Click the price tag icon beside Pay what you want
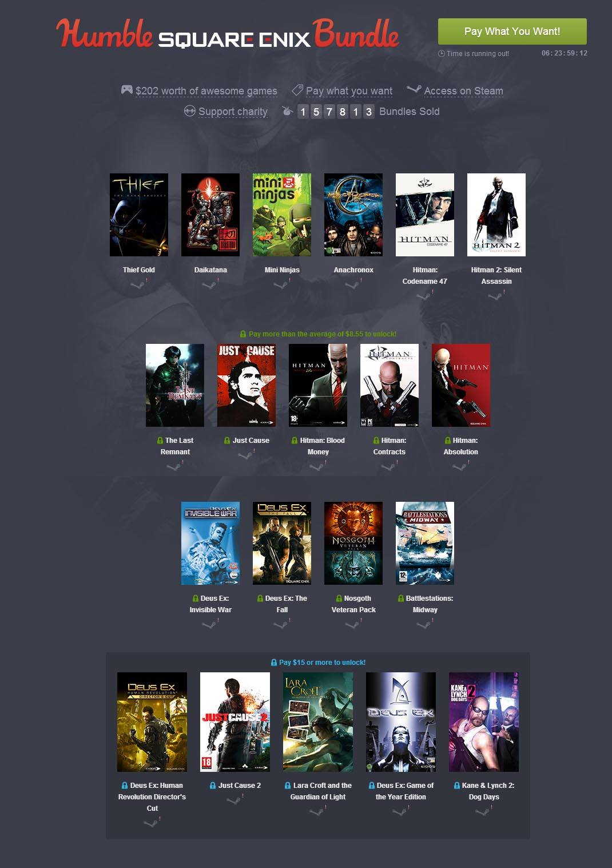Viewport: 612px width, 868px height. click(297, 90)
